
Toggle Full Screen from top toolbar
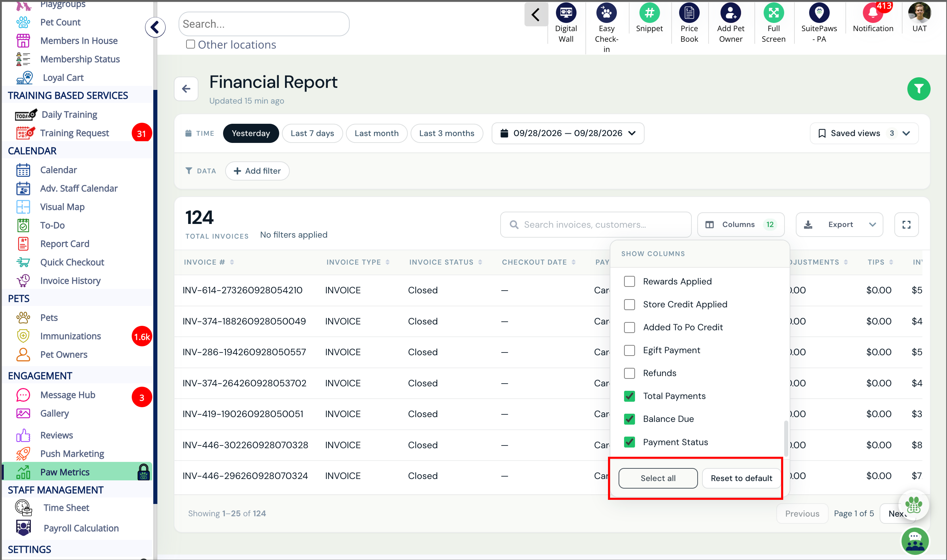(x=773, y=13)
